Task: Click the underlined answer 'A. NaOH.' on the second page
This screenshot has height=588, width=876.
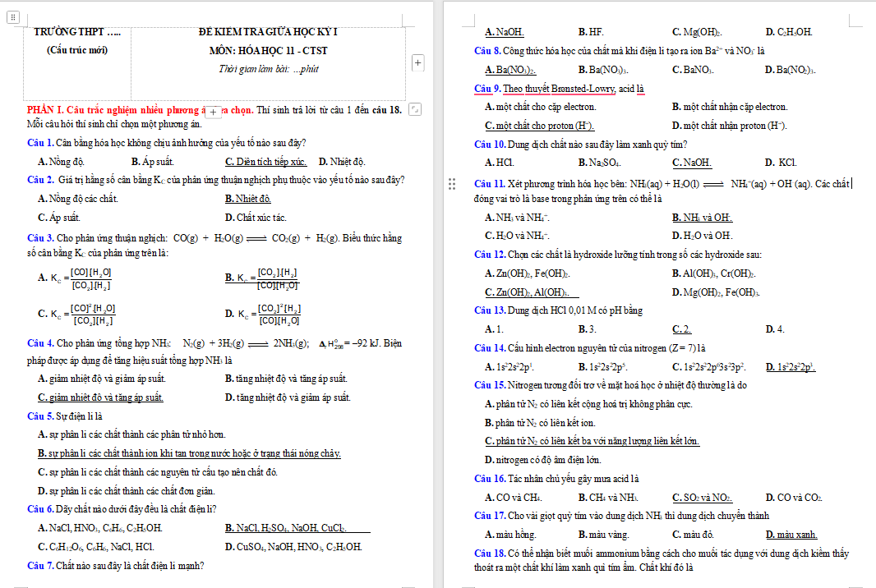Action: pos(505,32)
